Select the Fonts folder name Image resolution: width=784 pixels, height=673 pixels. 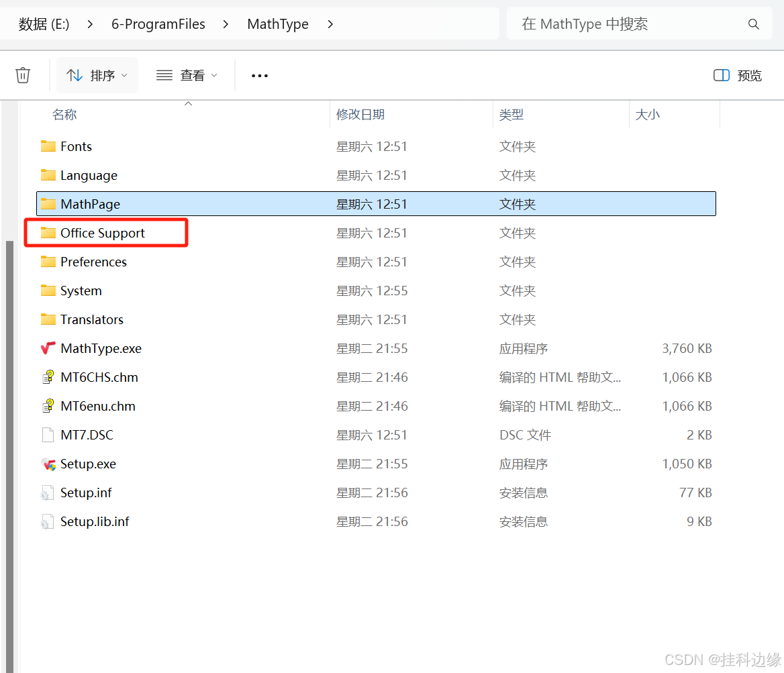[x=76, y=146]
